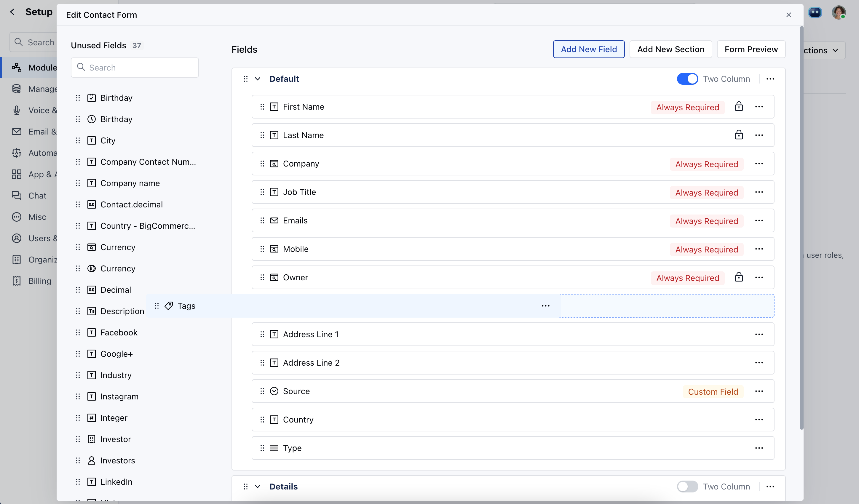Collapse the Default section chevron
Screen dimensions: 859x504
tap(258, 79)
